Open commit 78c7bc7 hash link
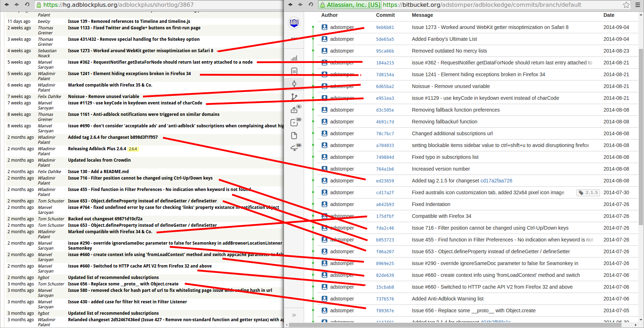The height and width of the screenshot is (328, 644). (385, 134)
